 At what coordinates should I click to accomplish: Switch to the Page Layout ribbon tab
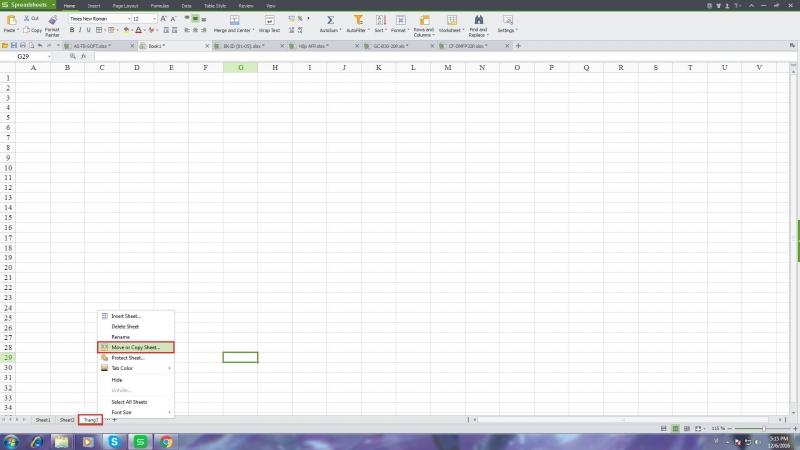pos(126,5)
